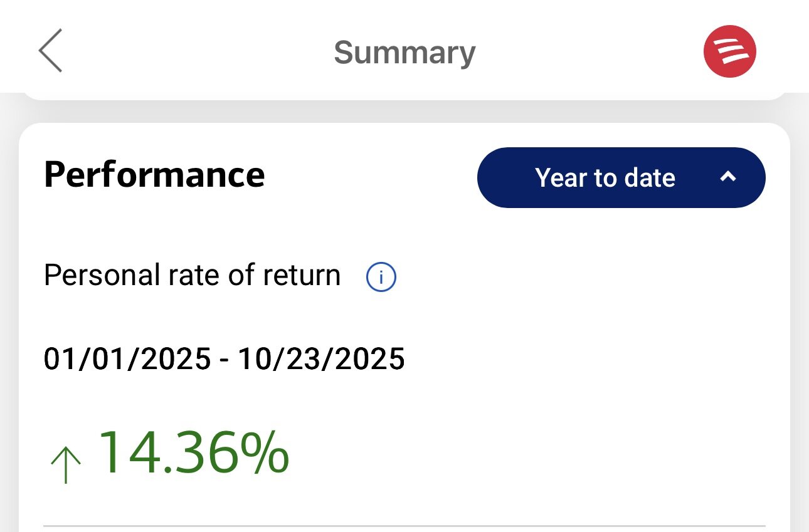Image resolution: width=809 pixels, height=532 pixels.
Task: Tap the back arrow in header
Action: point(50,51)
